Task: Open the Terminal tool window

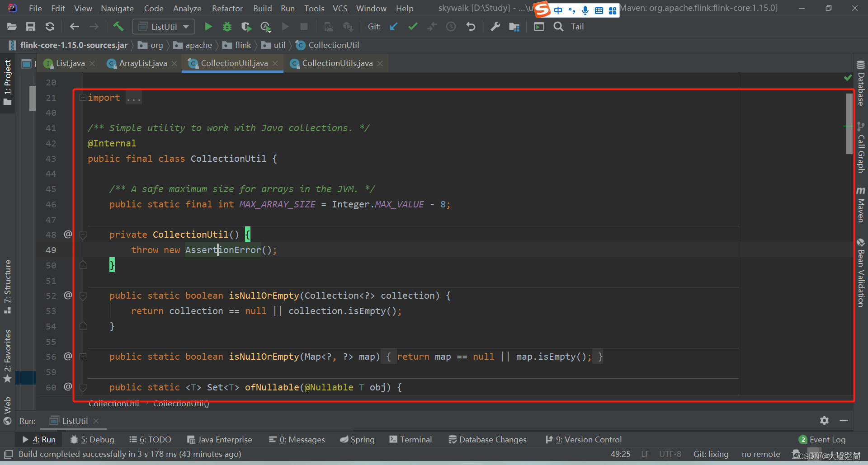Action: [x=410, y=439]
